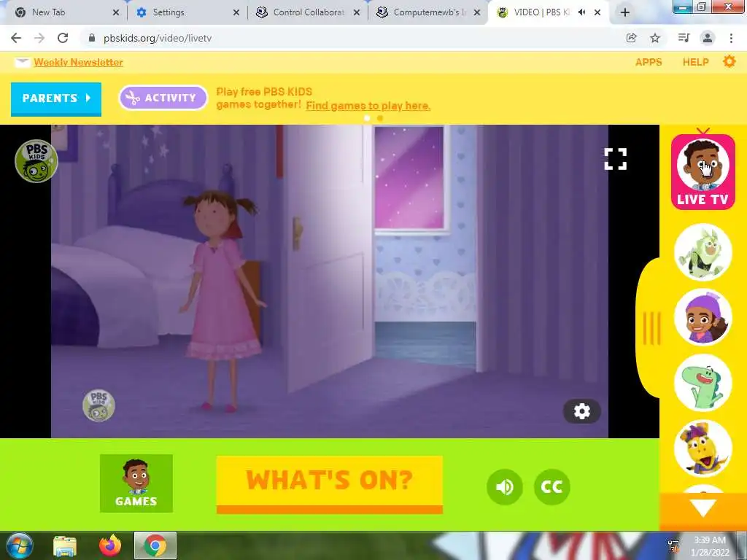Open the GAMES button
Image resolution: width=747 pixels, height=560 pixels.
[136, 483]
